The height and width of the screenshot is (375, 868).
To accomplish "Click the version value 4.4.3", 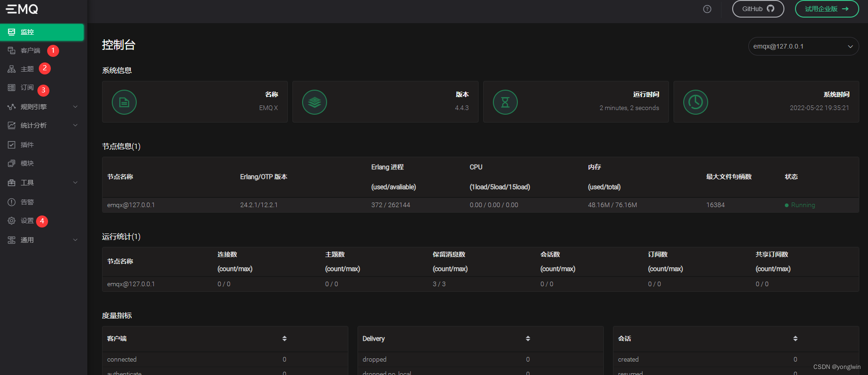I will click(462, 108).
